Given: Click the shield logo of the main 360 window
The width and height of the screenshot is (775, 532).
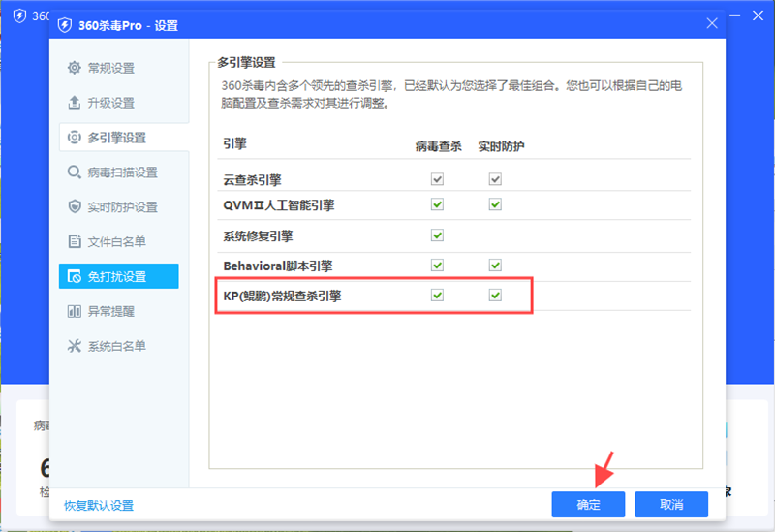Looking at the screenshot, I should click(x=19, y=16).
